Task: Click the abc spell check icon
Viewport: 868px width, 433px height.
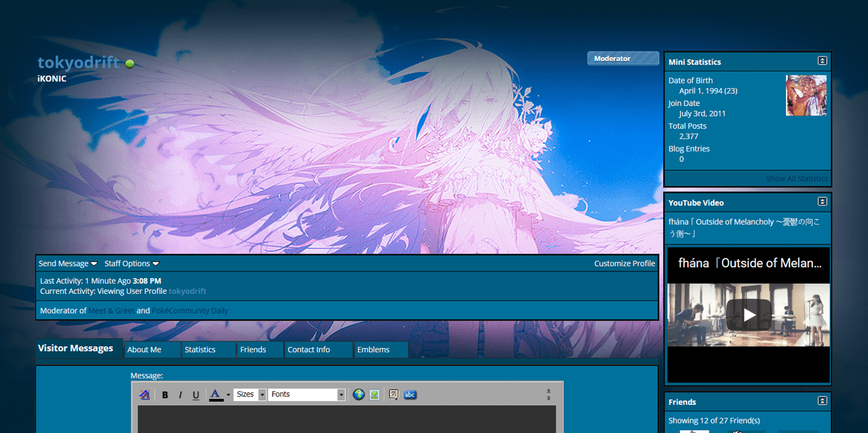Action: (x=410, y=394)
